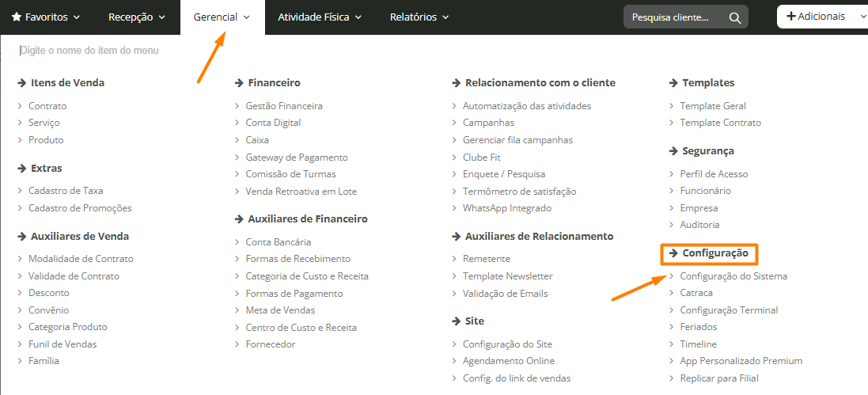Open the Serviço menu item
The width and height of the screenshot is (868, 395).
coord(44,123)
